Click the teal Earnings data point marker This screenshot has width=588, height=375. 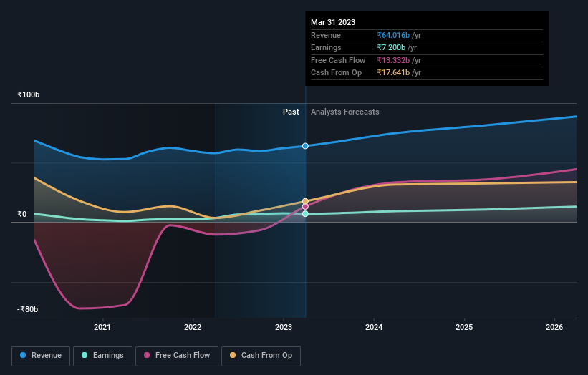click(x=305, y=213)
